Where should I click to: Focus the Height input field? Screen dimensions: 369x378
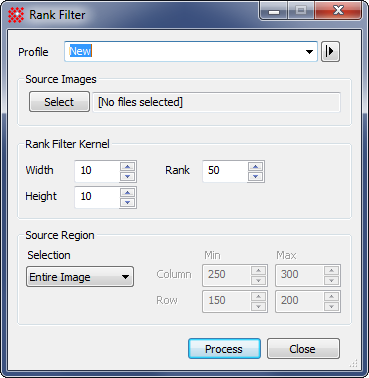[97, 197]
